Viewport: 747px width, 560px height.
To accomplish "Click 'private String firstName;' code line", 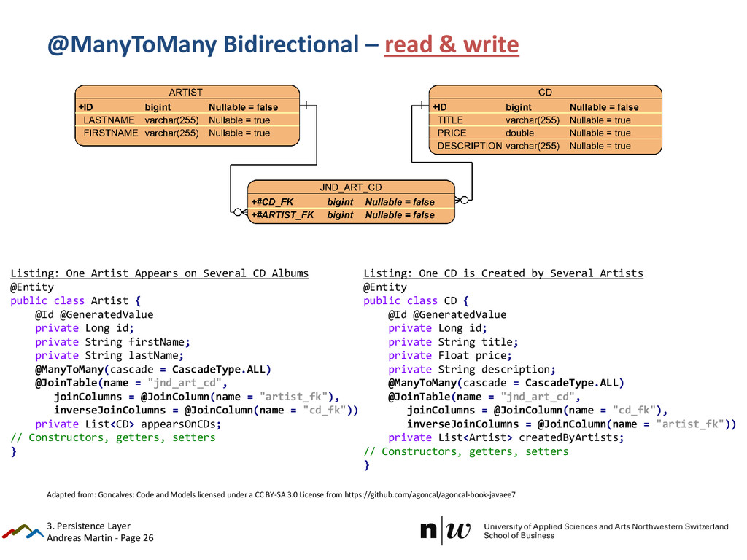I will coord(112,342).
